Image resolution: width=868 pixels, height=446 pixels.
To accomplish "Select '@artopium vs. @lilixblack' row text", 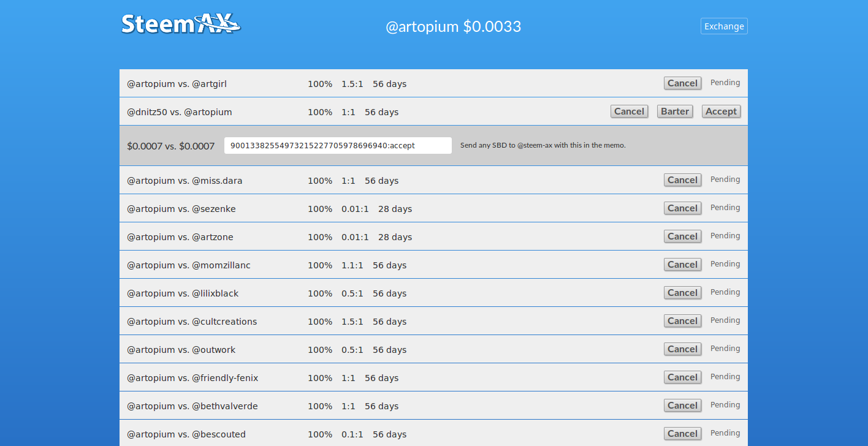I will point(183,293).
